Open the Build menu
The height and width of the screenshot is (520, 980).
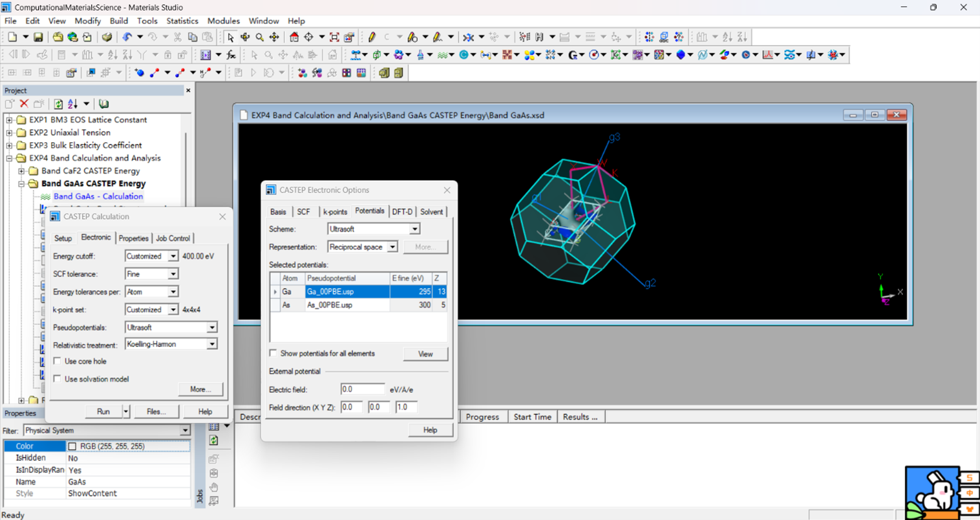point(119,21)
